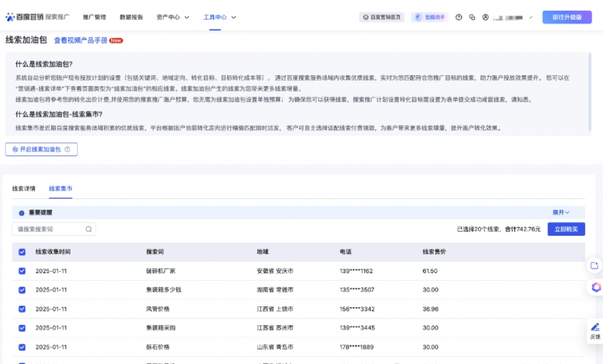Screen dimensions: 603x364
Task: Open the 反馈 feedback floating icon
Action: [595, 331]
